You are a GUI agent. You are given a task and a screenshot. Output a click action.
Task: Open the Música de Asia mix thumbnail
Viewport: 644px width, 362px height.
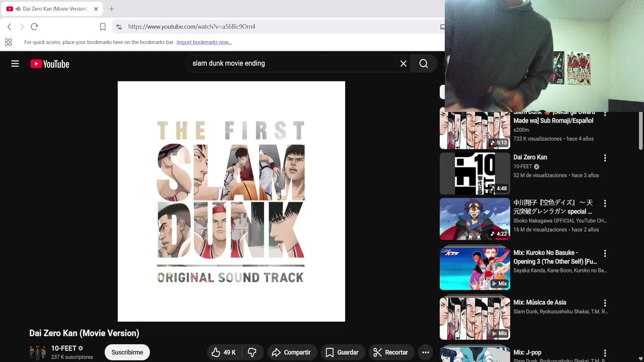(475, 318)
